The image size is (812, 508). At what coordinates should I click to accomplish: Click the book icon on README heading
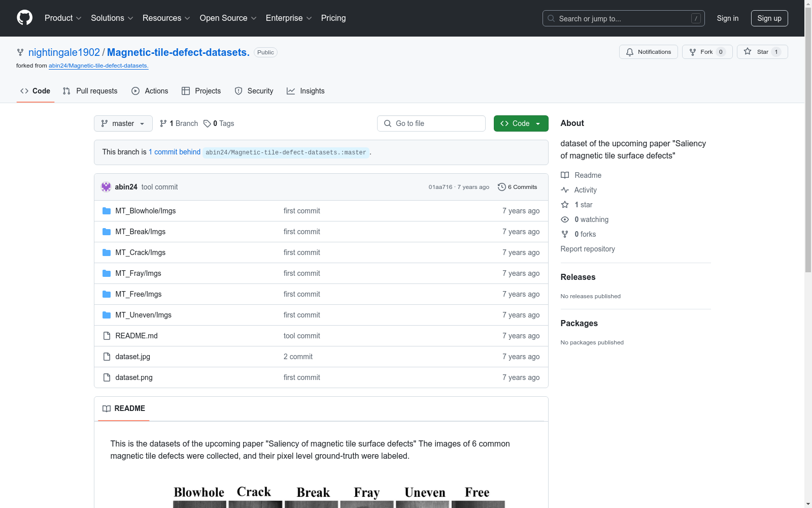click(107, 408)
